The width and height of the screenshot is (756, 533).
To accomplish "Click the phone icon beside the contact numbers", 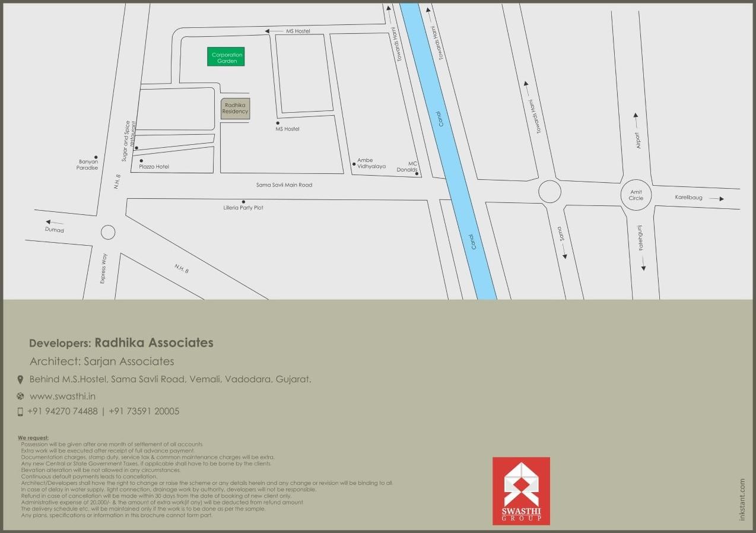I will pyautogui.click(x=20, y=411).
